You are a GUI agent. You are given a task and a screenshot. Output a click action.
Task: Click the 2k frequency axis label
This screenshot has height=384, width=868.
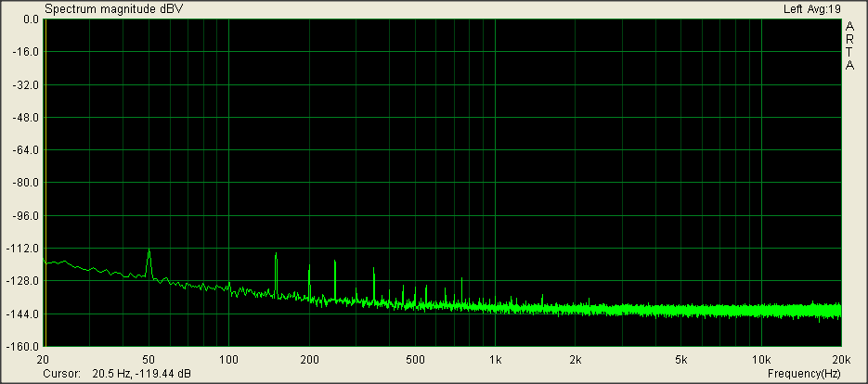pyautogui.click(x=576, y=358)
